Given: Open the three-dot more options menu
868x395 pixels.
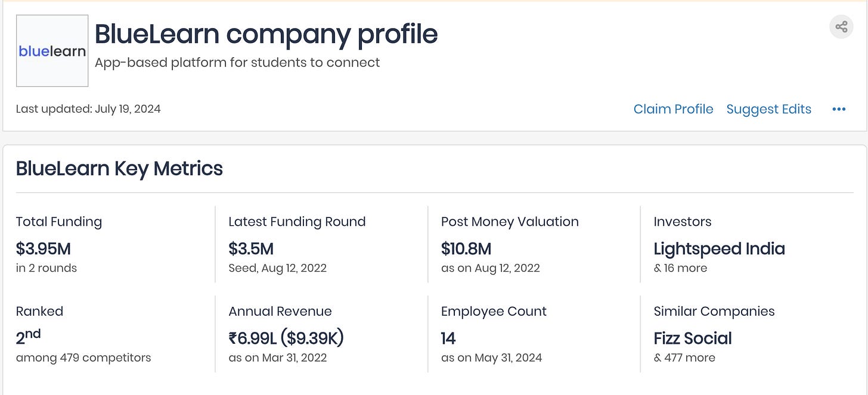Looking at the screenshot, I should click(x=839, y=109).
